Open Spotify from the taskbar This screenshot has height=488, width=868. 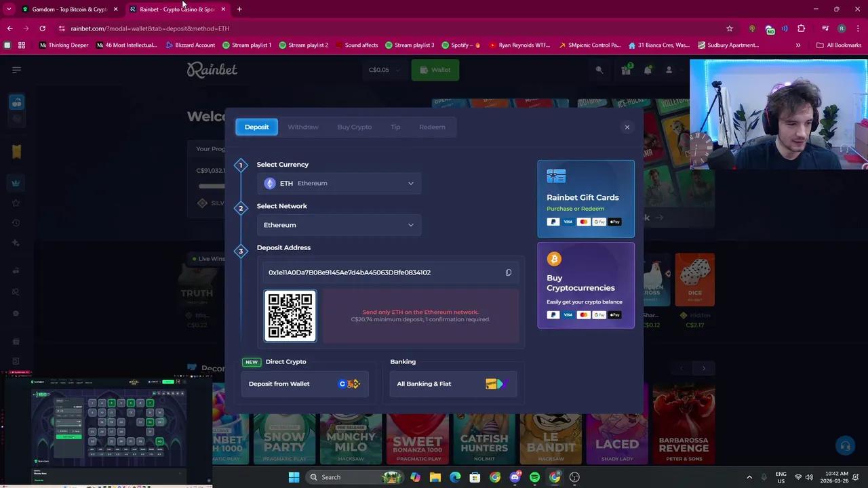tap(534, 477)
